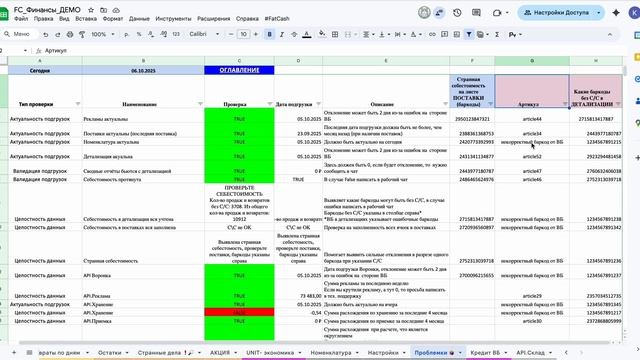Switch to UNIT- экономика sheet tab

[270, 352]
